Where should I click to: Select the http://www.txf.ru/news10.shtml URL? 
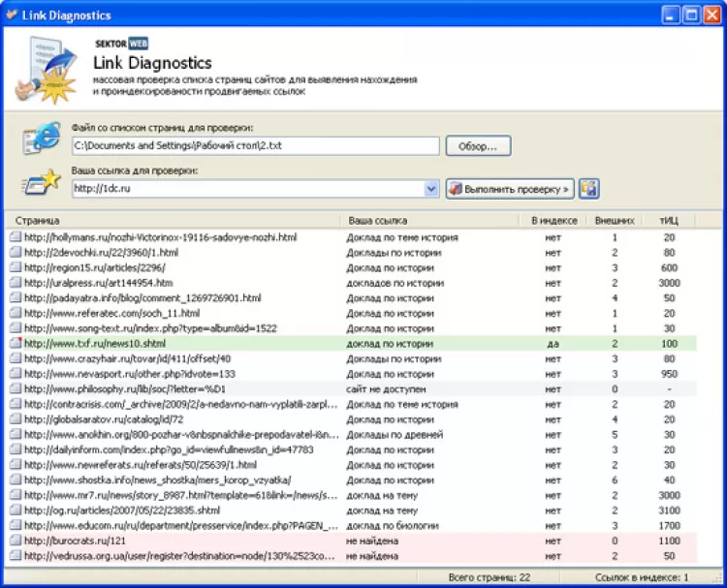coord(95,343)
